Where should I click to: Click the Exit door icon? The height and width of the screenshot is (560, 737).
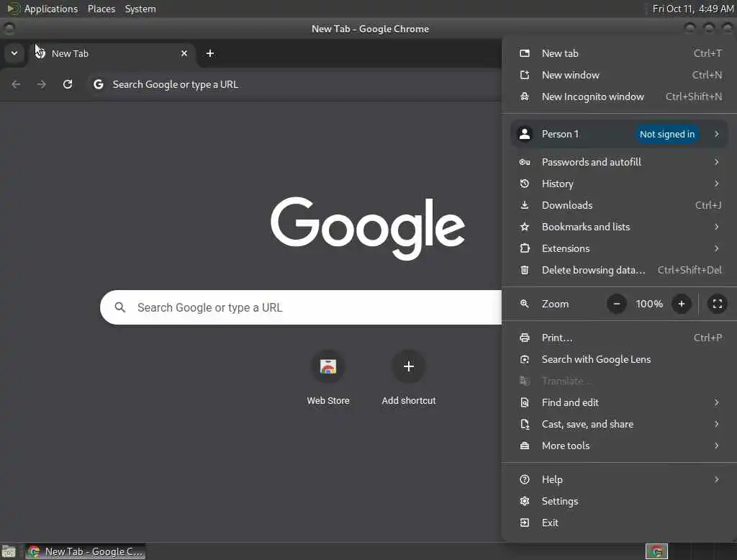[525, 523]
